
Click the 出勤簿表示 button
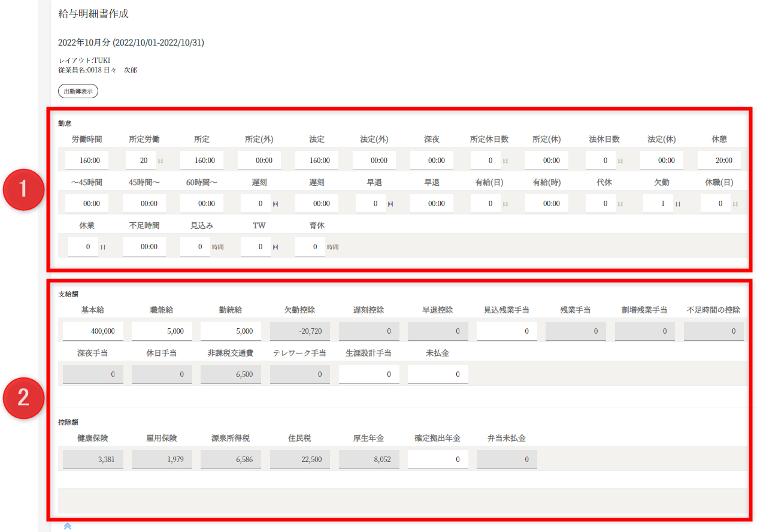pos(78,92)
